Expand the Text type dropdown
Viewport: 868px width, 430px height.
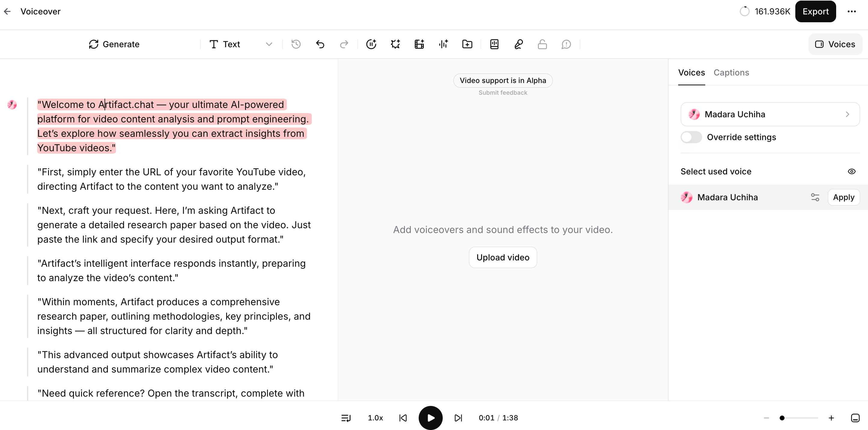pos(269,44)
